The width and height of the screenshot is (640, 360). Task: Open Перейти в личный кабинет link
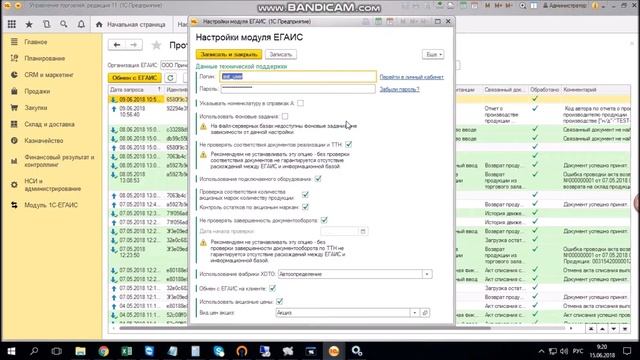[411, 77]
